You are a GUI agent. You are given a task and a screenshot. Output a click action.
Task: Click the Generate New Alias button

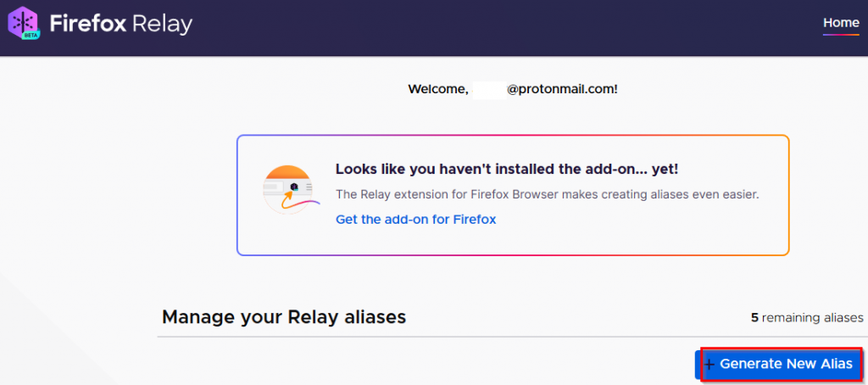tap(780, 364)
